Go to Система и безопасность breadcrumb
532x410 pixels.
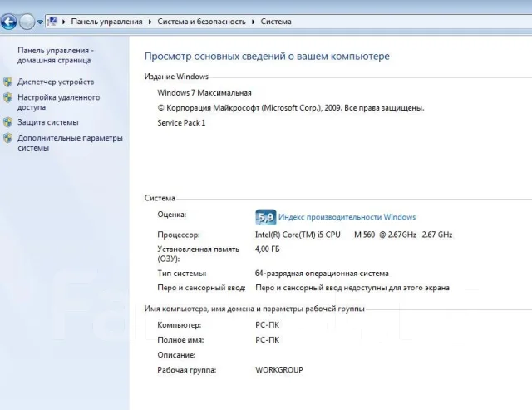[x=201, y=22]
